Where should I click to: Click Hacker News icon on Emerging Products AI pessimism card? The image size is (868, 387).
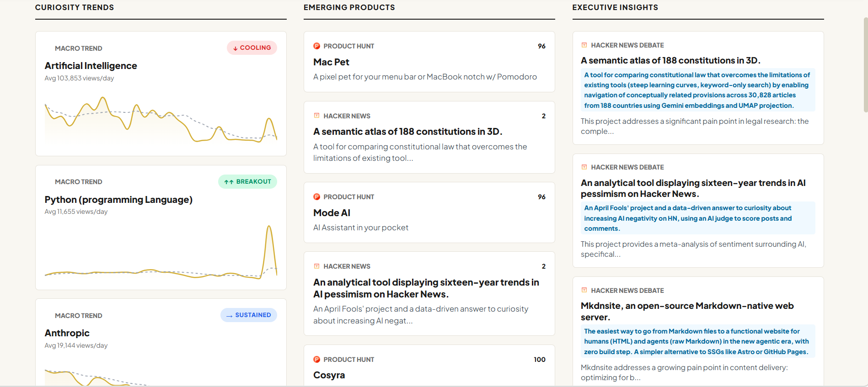pos(316,266)
